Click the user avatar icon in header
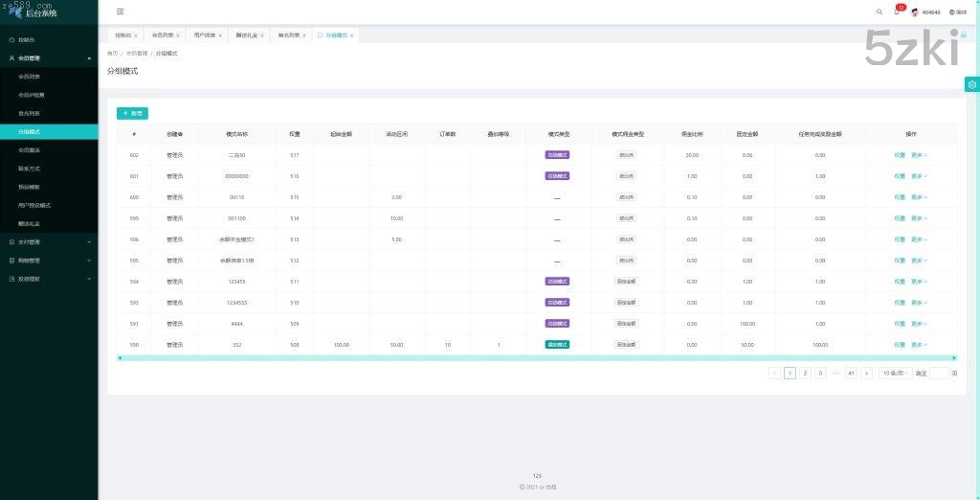The image size is (980, 500). (x=915, y=12)
